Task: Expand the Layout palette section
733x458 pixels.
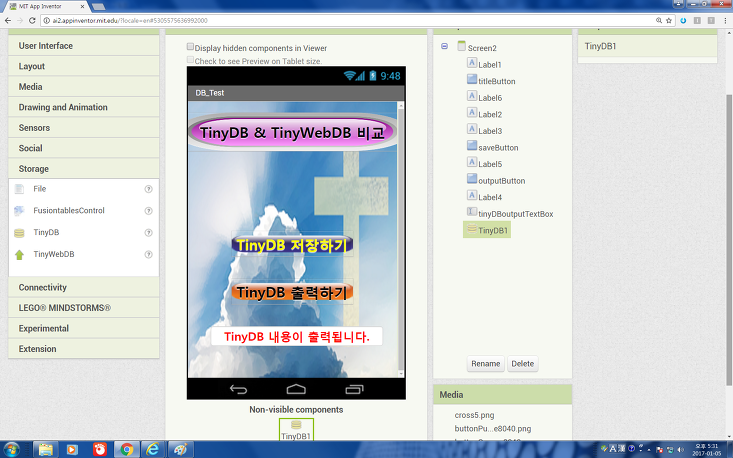Action: 84,66
